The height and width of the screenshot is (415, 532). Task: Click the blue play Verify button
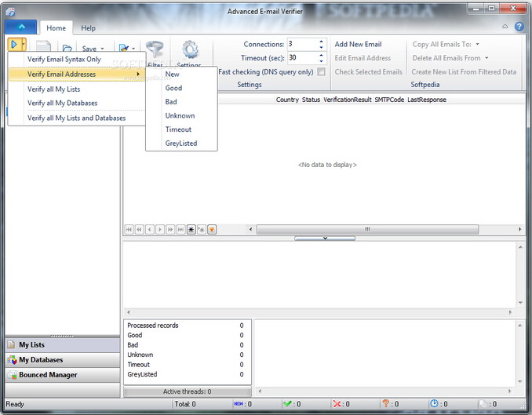pos(14,45)
